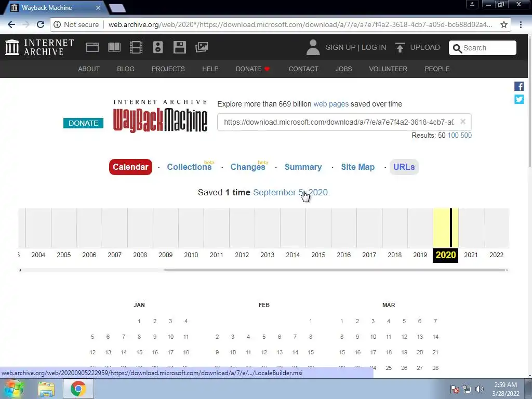Click UPLOAD link text
The image size is (532, 399).
425,47
